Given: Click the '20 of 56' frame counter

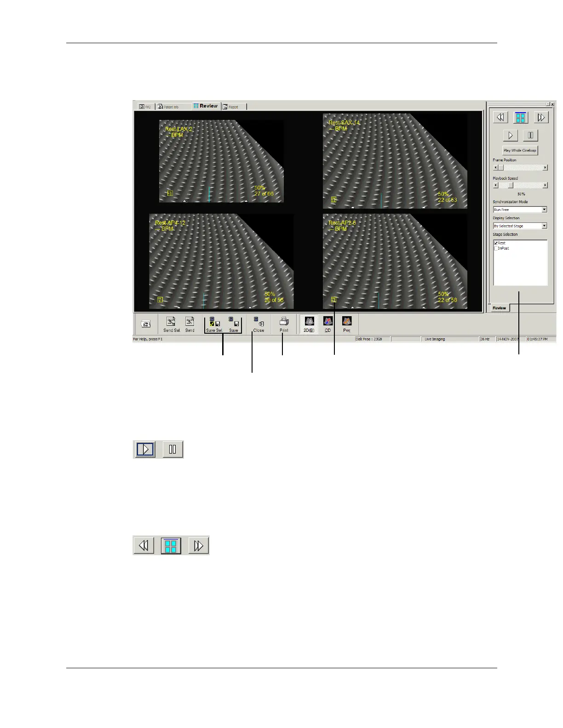Looking at the screenshot, I should pos(274,300).
